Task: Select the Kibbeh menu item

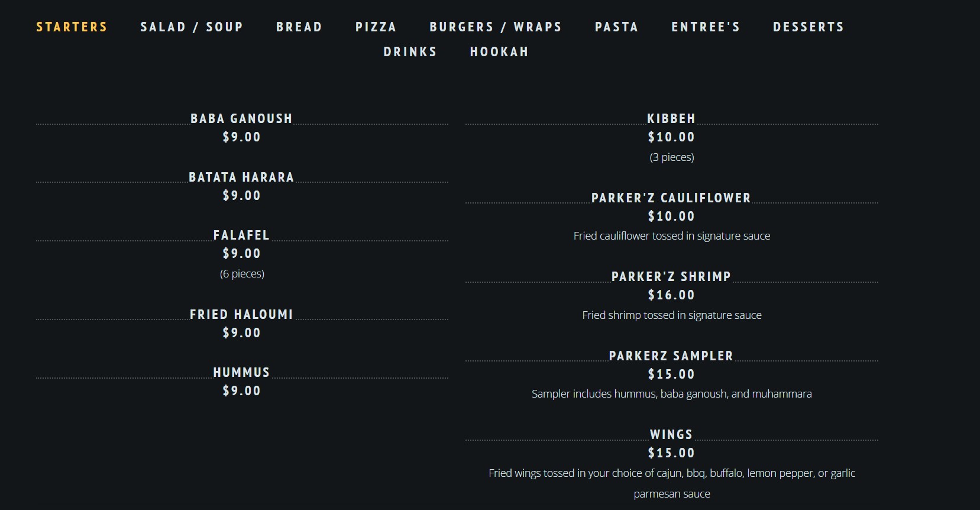Action: tap(671, 119)
